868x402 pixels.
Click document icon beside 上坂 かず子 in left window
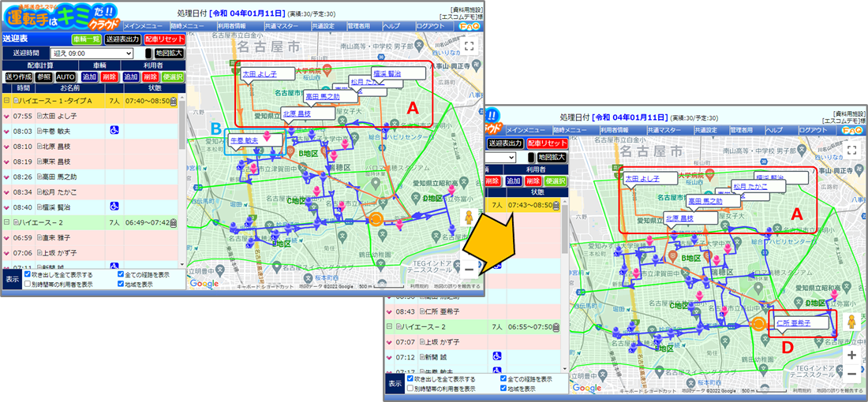tap(39, 253)
